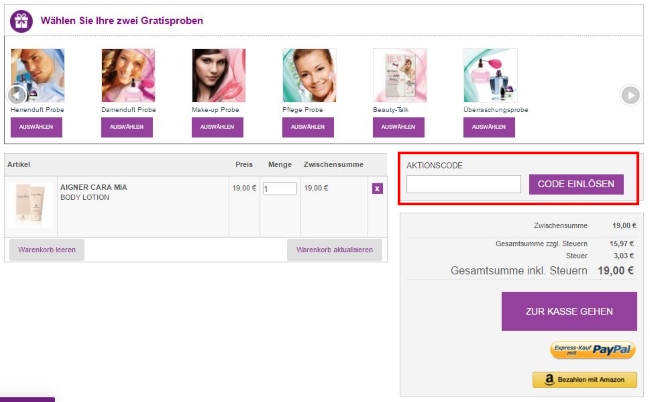Image resolution: width=650 pixels, height=402 pixels.
Task: Click Wählen Sie Ihre zwei Gratisproben heading
Action: coord(122,21)
